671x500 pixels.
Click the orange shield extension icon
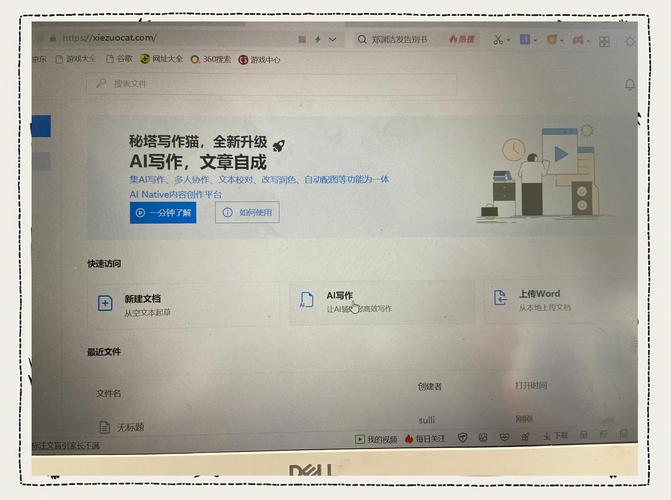pyautogui.click(x=552, y=40)
